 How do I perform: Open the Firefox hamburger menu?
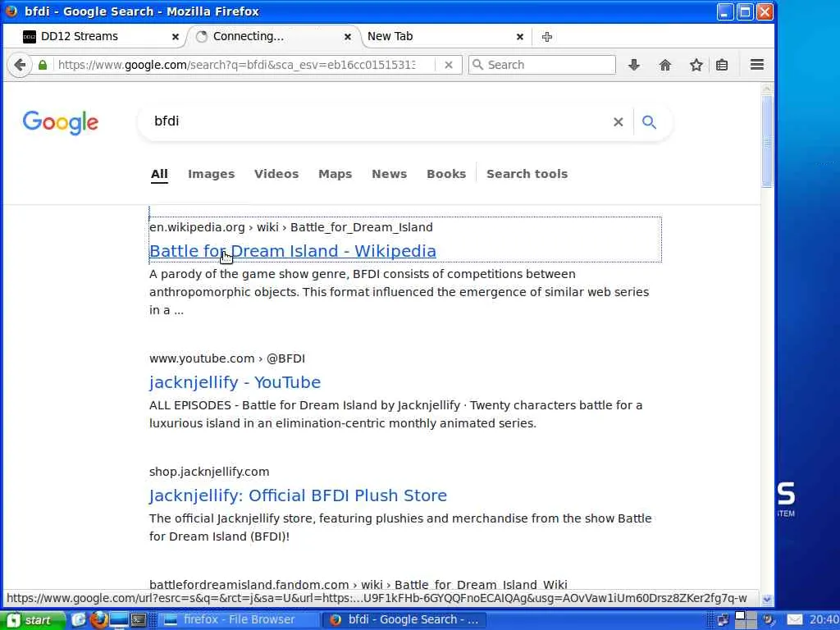(757, 65)
